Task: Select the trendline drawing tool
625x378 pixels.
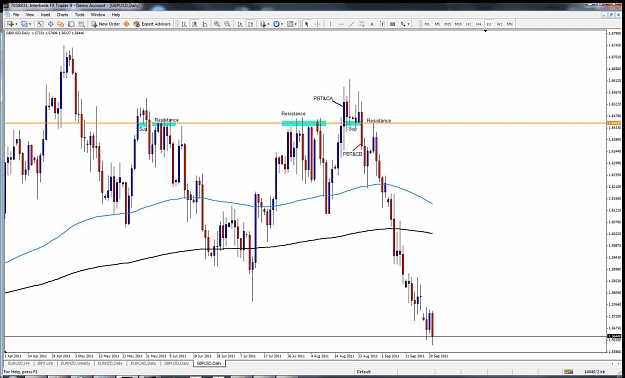Action: pos(352,24)
